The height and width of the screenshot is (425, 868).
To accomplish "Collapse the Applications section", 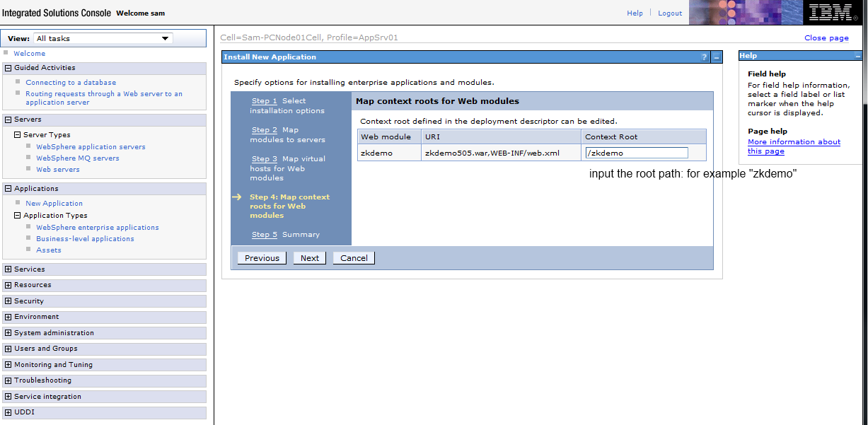I will pos(8,189).
